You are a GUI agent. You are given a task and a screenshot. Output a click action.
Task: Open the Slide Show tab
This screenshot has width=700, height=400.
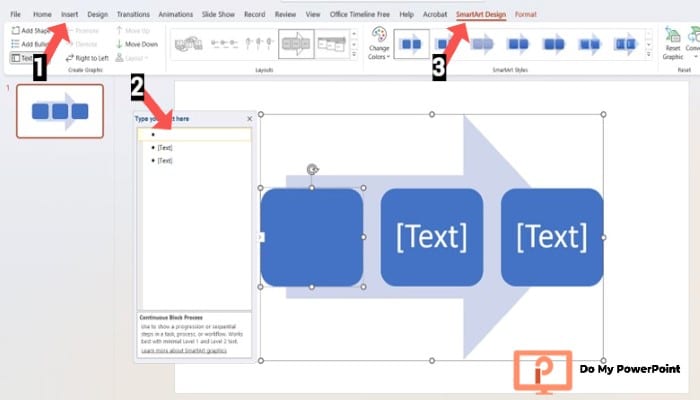(218, 14)
